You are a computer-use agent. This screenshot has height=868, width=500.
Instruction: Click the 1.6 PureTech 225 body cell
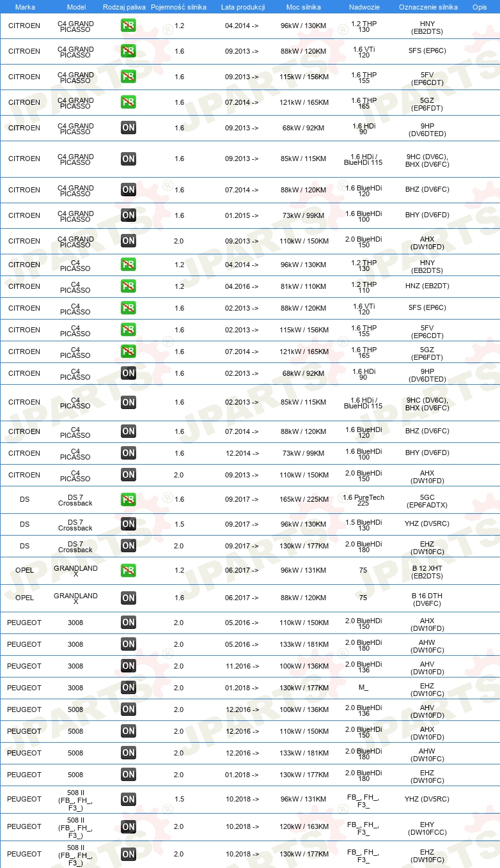364,500
